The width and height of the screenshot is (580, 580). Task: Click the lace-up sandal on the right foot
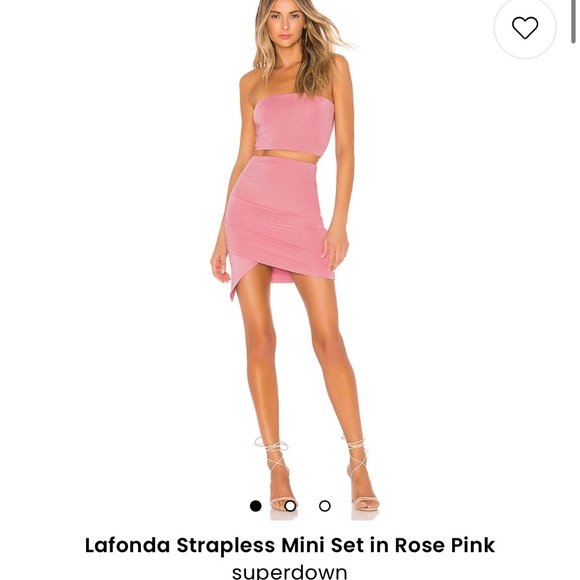pos(361,473)
